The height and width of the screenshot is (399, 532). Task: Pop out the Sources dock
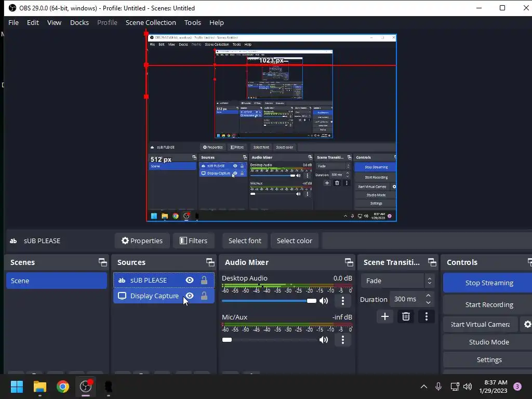click(210, 262)
